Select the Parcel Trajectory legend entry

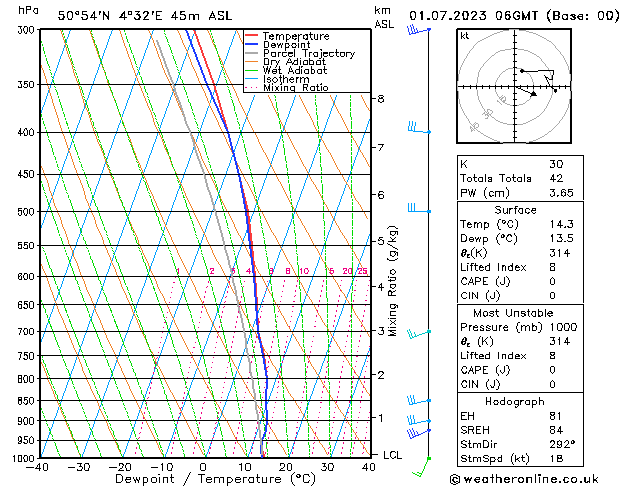pos(308,54)
